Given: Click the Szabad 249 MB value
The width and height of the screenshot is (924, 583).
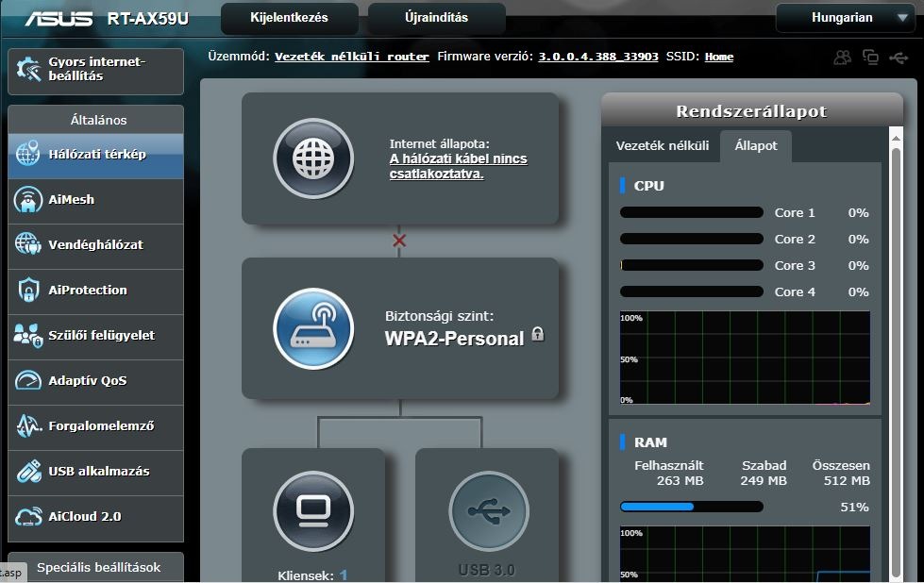Looking at the screenshot, I should pos(764,480).
